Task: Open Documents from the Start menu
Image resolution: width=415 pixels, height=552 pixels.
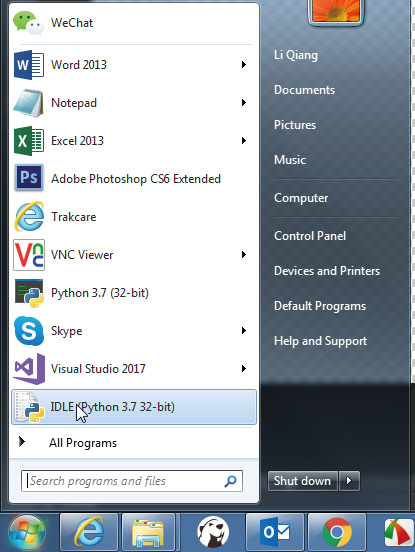Action: pos(304,90)
